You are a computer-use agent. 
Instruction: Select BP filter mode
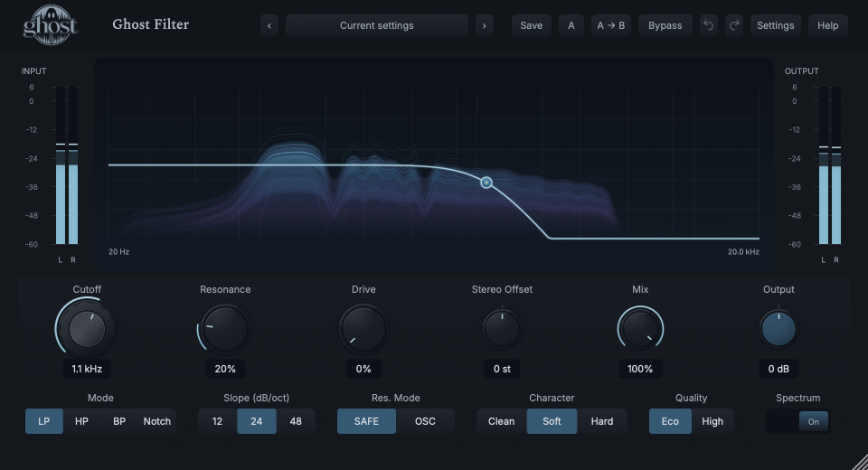point(119,421)
